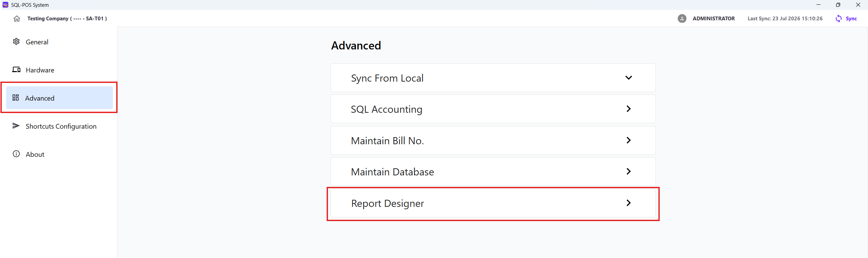Expand Report Designer via its chevron

click(629, 203)
